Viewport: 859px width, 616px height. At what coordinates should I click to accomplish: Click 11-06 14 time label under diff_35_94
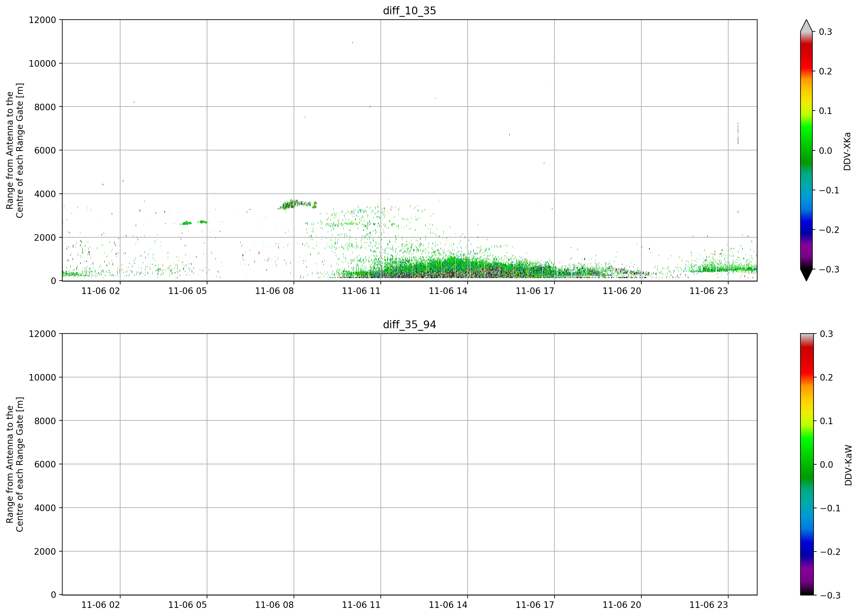(x=448, y=605)
